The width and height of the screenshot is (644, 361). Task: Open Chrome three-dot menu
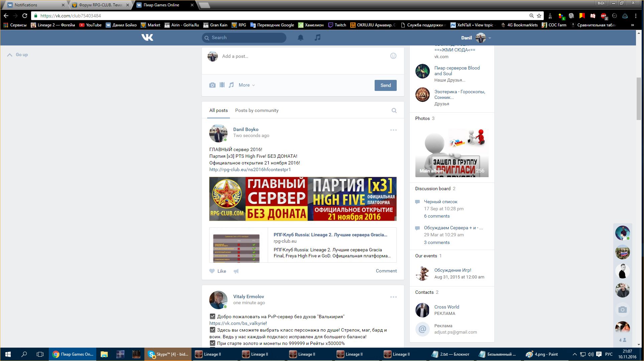point(636,16)
